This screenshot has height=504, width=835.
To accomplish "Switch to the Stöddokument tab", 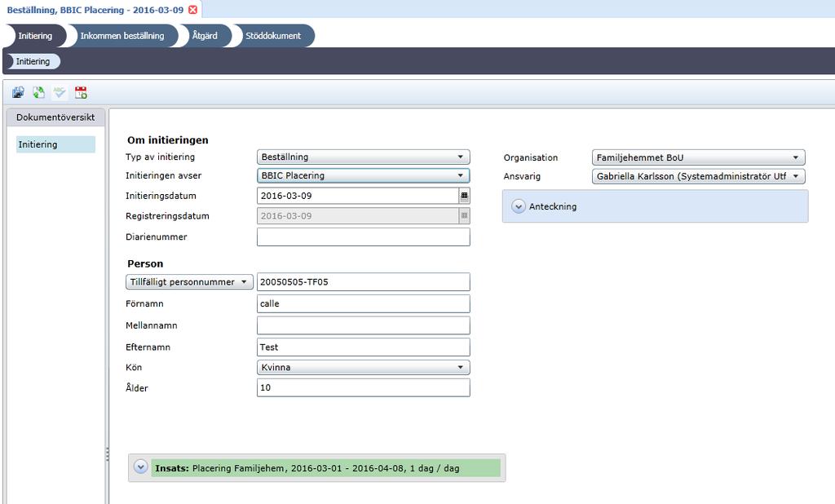I will [272, 36].
